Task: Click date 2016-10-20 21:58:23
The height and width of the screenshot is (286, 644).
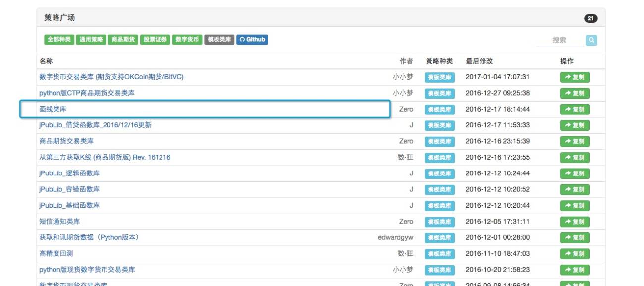Action: tap(498, 270)
